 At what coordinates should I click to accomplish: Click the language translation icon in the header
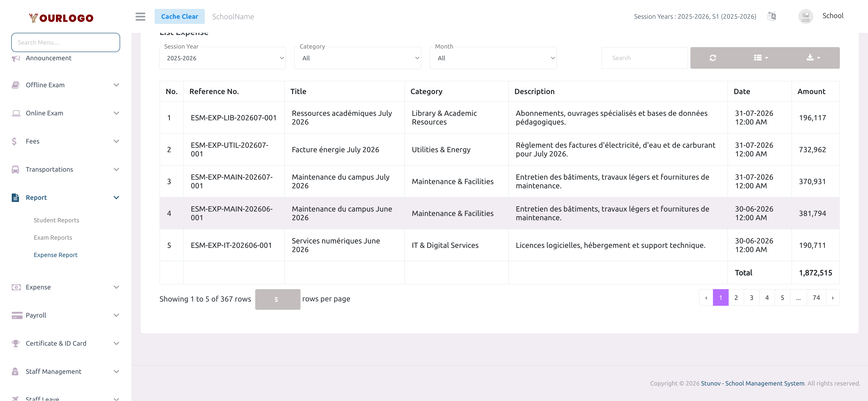pyautogui.click(x=772, y=16)
